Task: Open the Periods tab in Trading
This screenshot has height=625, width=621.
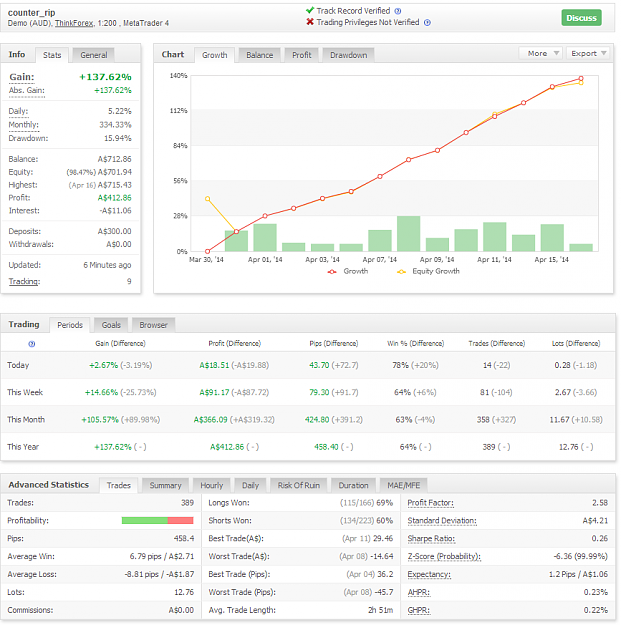Action: point(70,325)
